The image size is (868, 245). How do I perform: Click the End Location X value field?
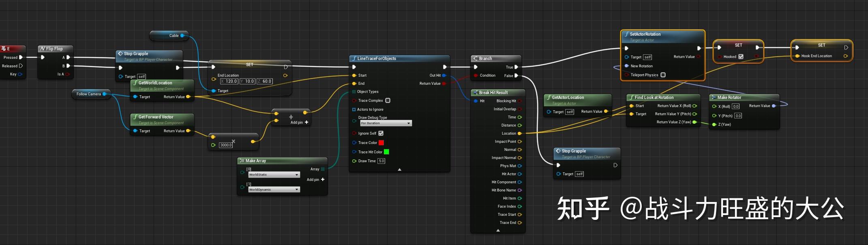pos(229,81)
